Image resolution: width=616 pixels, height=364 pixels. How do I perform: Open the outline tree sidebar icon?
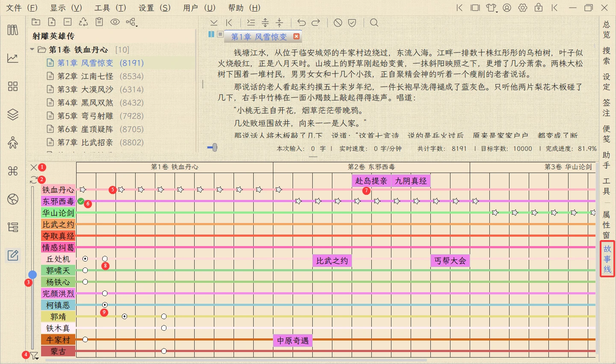coord(13,227)
